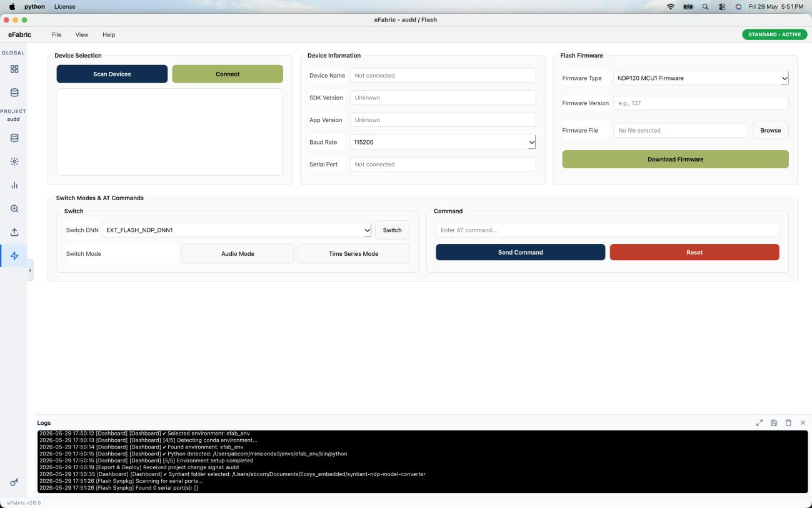
Task: Click the Siri icon in the menu bar
Action: (738, 6)
